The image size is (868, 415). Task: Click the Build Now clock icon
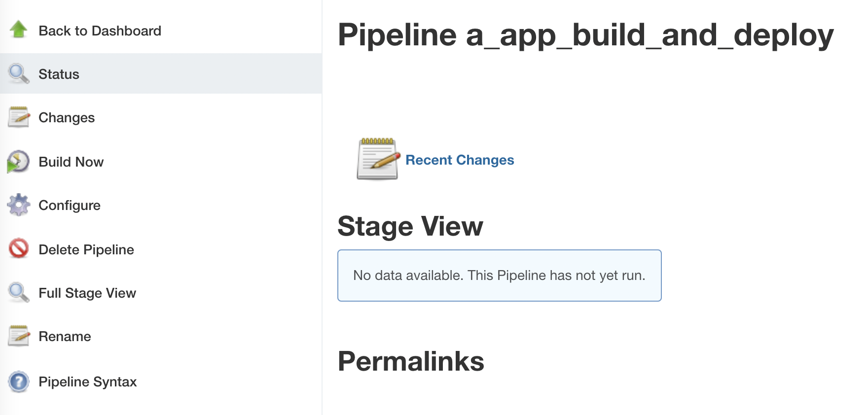pyautogui.click(x=19, y=162)
